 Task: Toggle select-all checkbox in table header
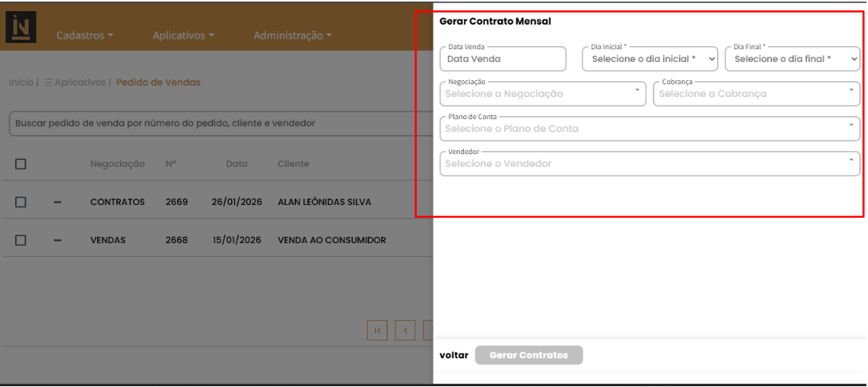coord(21,164)
